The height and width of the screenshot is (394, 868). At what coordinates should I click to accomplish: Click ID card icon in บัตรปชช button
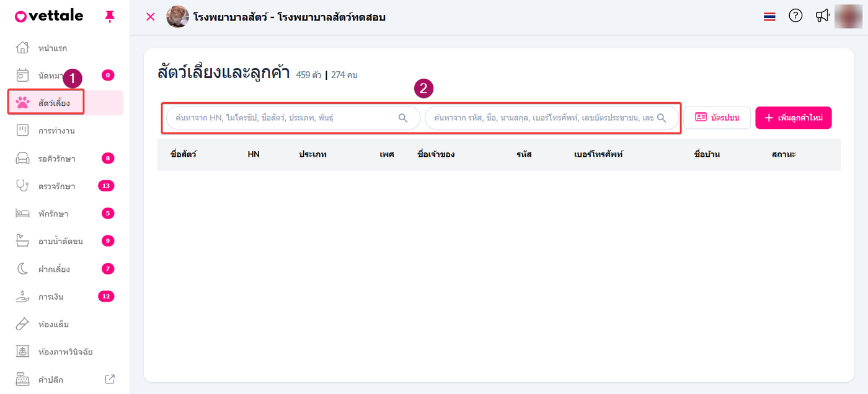[701, 117]
